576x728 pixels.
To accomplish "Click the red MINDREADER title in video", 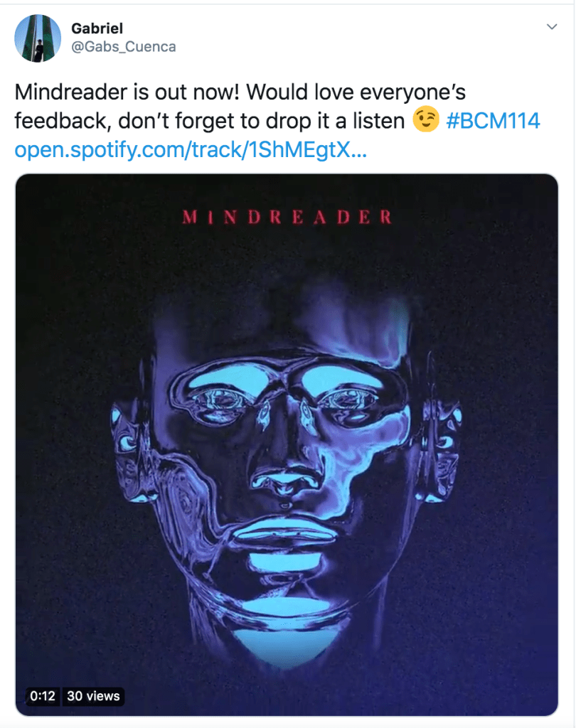I will point(287,217).
